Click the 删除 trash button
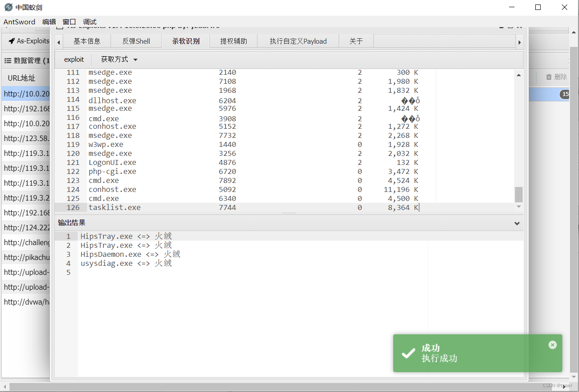 556,77
